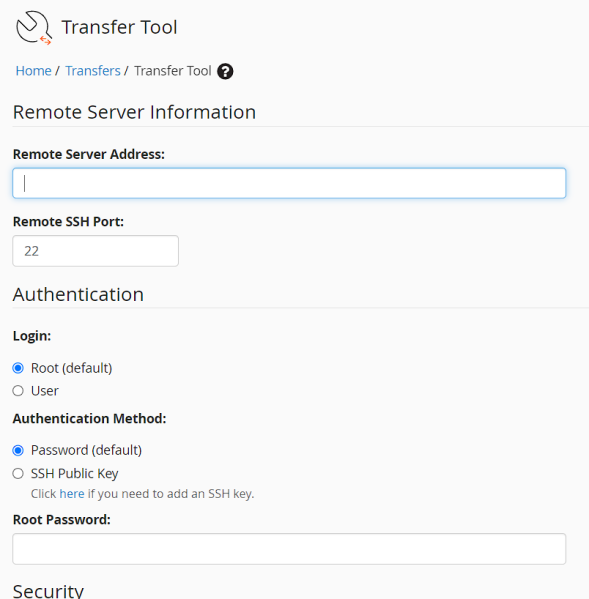The width and height of the screenshot is (589, 599).
Task: Select the Root (default) login option
Action: tap(18, 368)
